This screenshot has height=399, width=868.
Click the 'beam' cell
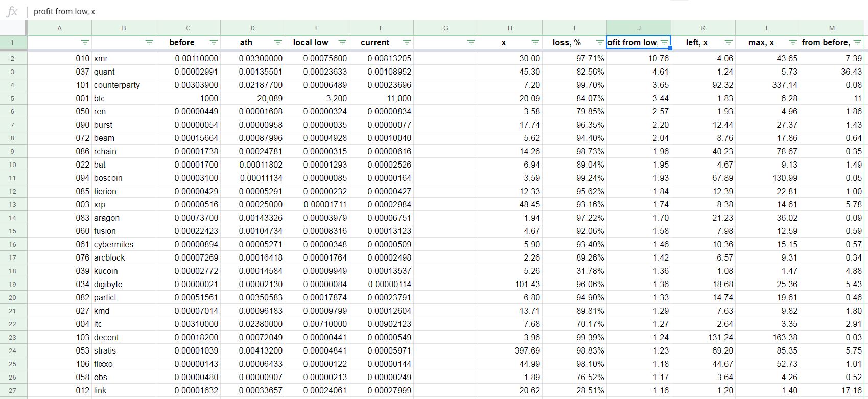tap(124, 138)
